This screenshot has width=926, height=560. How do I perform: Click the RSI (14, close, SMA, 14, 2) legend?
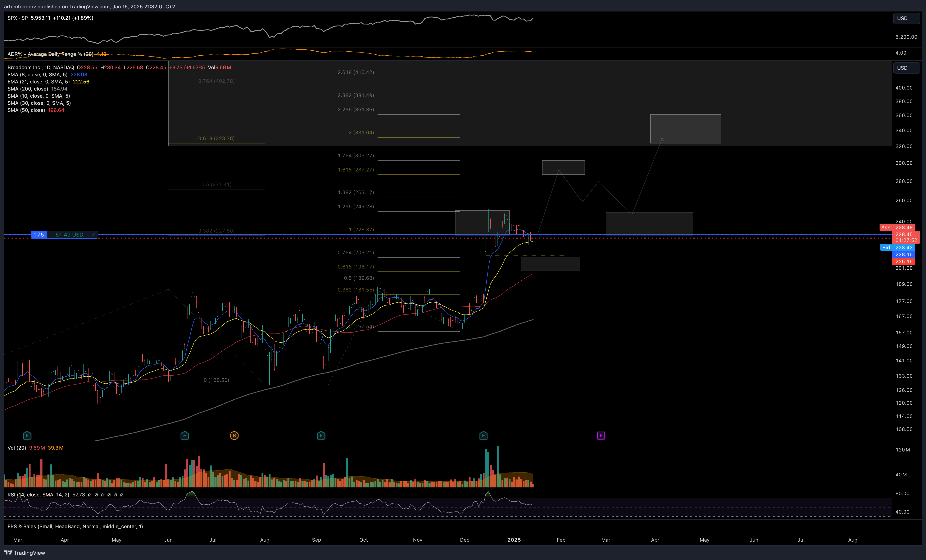pos(38,495)
